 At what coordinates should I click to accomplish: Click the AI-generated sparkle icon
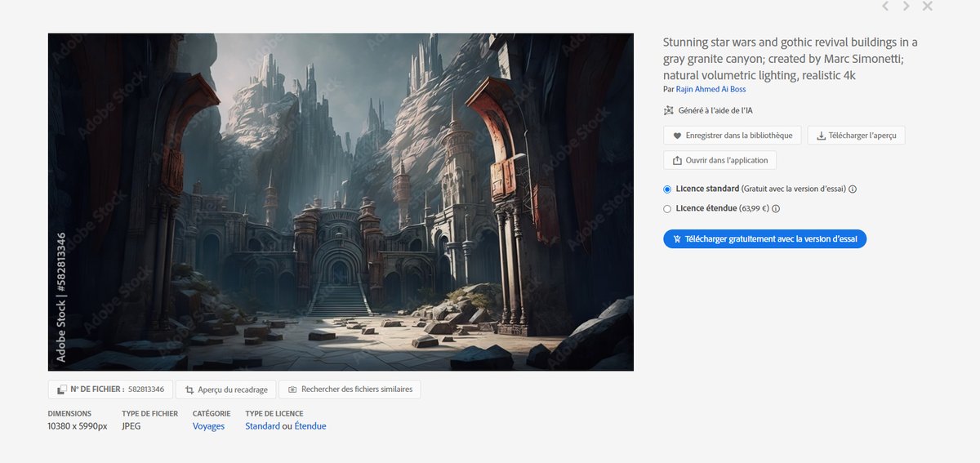click(x=669, y=110)
